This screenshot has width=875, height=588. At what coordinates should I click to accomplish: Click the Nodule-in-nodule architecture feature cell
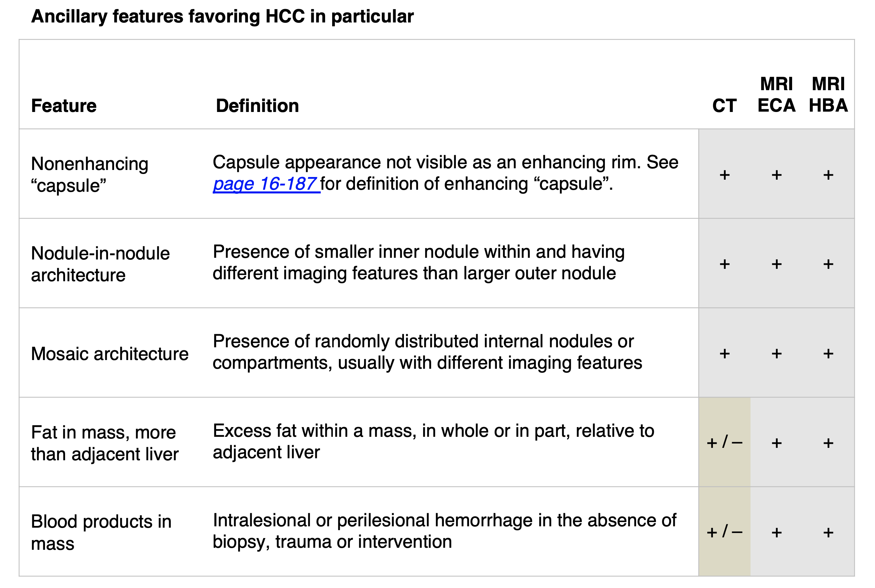(100, 264)
